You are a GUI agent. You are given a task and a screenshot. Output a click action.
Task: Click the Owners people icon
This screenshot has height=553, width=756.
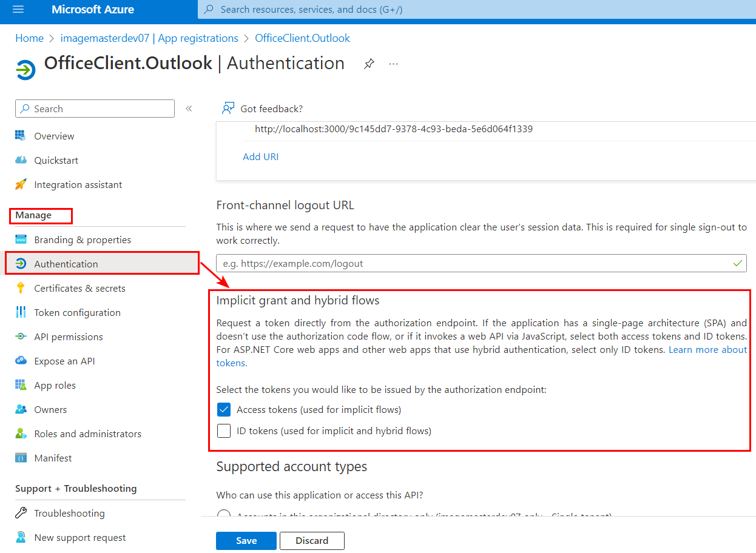point(21,409)
